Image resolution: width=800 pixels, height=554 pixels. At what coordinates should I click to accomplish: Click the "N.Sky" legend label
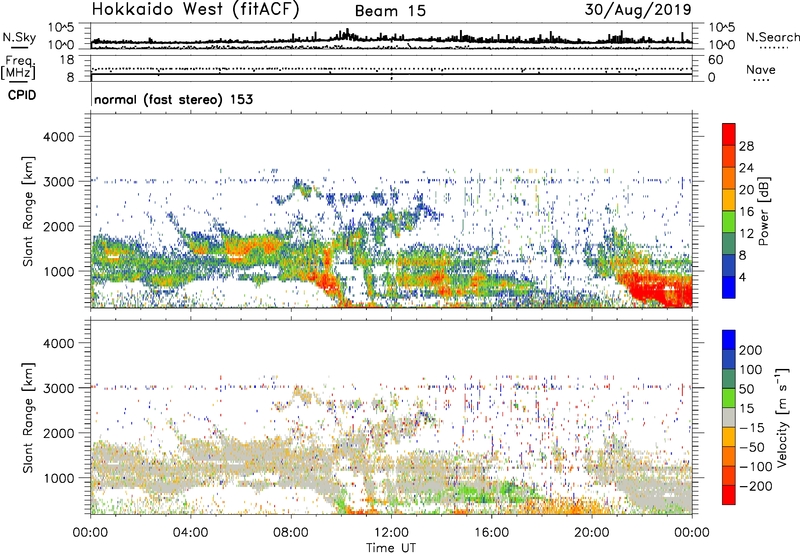19,38
